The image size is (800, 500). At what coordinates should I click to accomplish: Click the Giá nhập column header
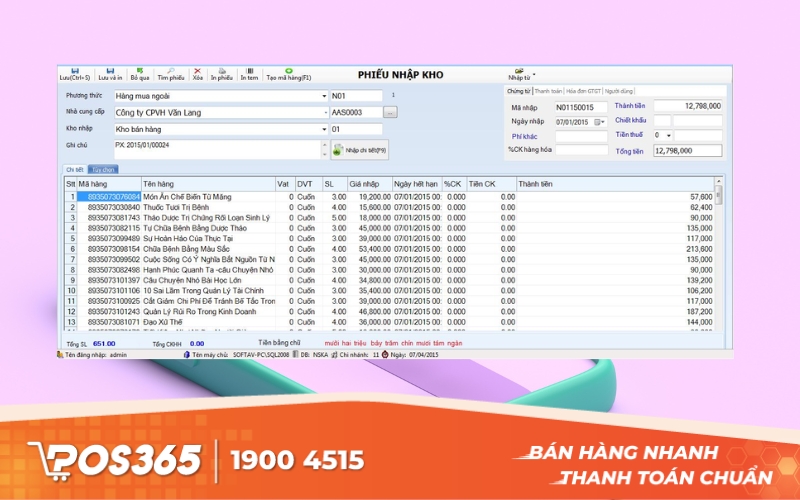pos(369,184)
